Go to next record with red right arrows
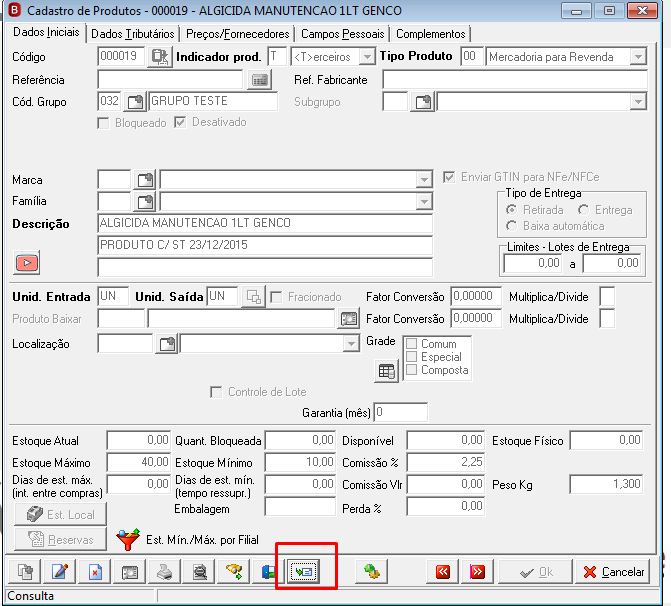The image size is (671, 606). point(477,572)
